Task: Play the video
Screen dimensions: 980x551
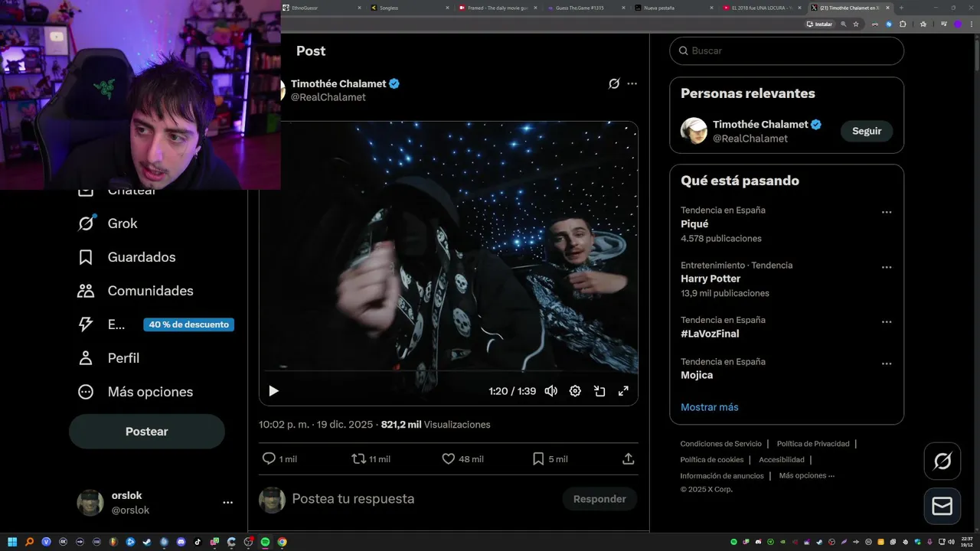Action: click(273, 391)
